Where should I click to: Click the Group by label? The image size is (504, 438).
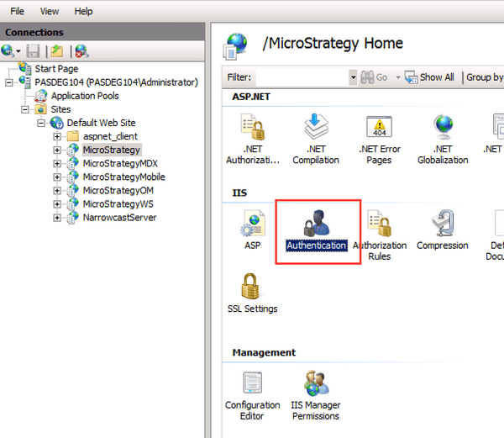[485, 77]
